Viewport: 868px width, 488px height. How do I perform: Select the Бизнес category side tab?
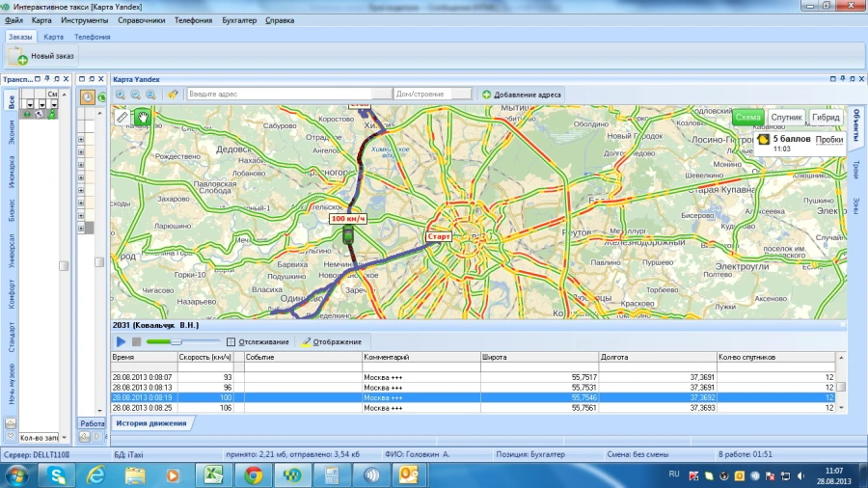coord(11,210)
